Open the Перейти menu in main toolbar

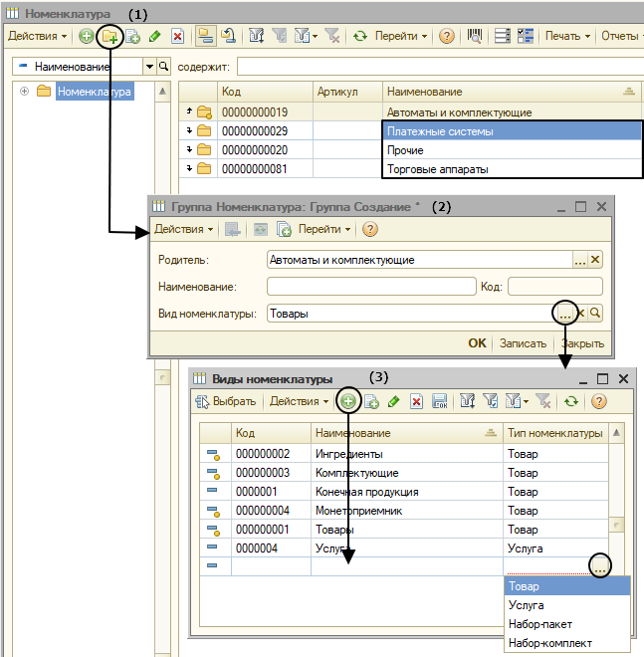click(400, 36)
